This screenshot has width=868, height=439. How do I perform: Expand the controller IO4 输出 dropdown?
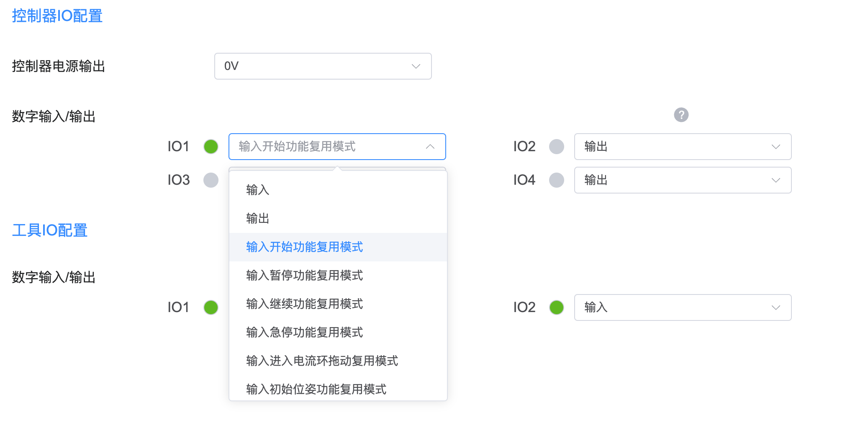click(x=683, y=180)
